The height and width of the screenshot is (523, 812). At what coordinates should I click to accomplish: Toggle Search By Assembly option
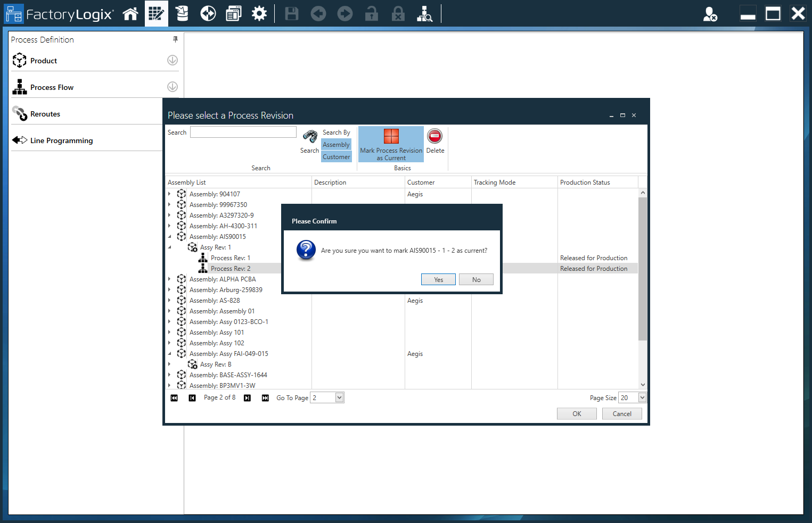(x=336, y=145)
